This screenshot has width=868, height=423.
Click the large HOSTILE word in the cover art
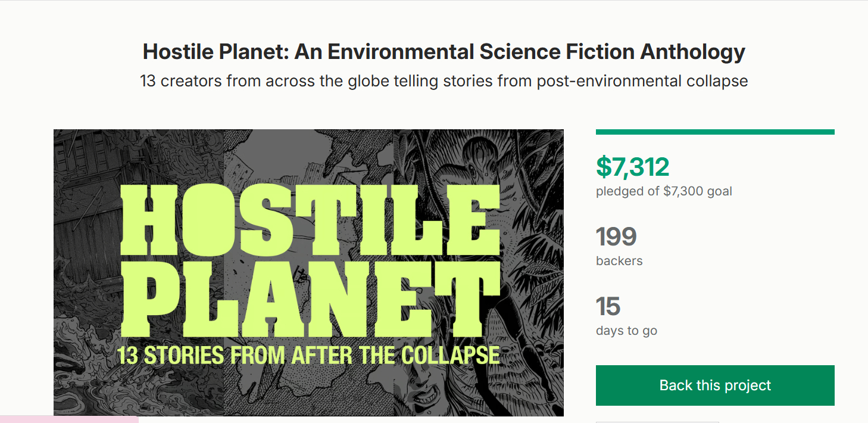coord(310,219)
